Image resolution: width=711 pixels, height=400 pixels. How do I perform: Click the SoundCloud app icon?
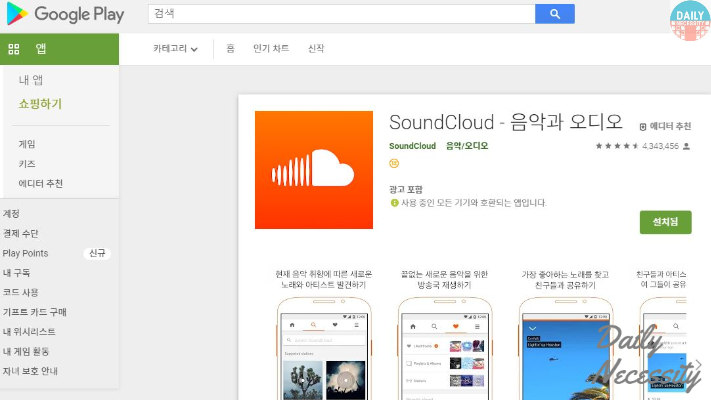[314, 170]
